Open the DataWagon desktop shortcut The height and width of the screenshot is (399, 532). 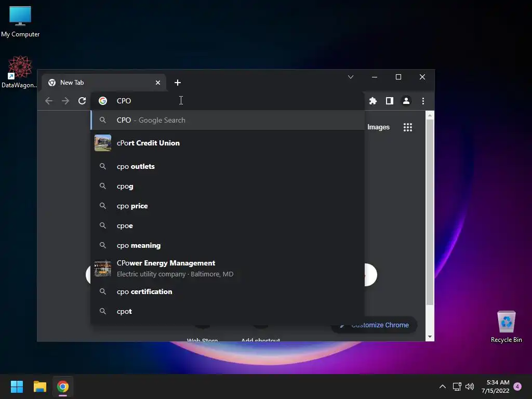coord(20,72)
